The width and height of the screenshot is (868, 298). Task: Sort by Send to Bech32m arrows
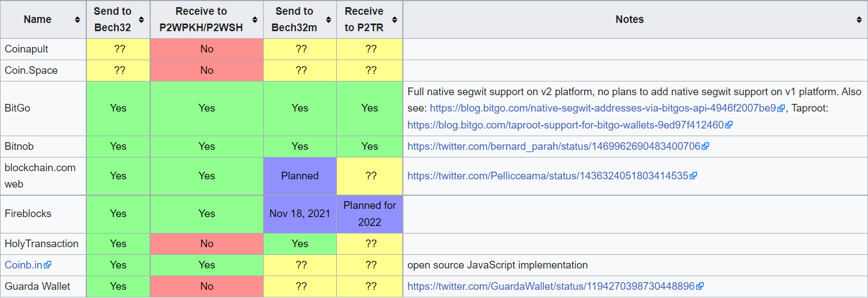(x=329, y=20)
